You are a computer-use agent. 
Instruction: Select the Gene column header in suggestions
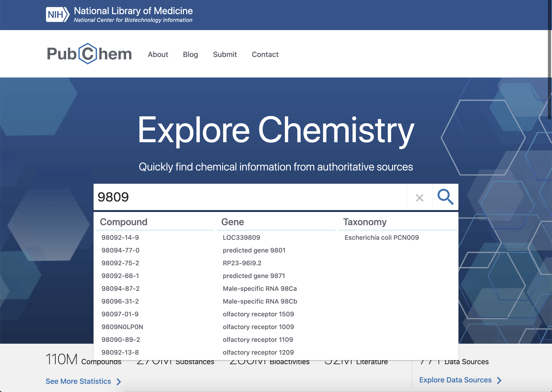click(233, 222)
